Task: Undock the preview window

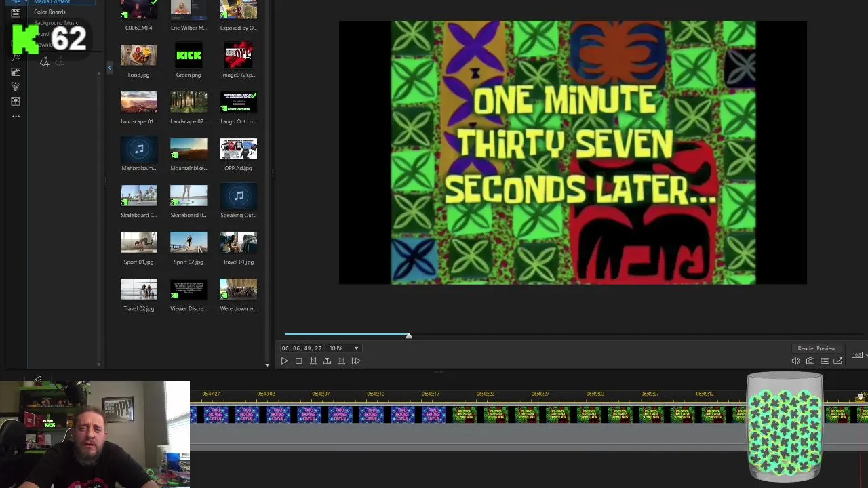Action: [x=838, y=361]
